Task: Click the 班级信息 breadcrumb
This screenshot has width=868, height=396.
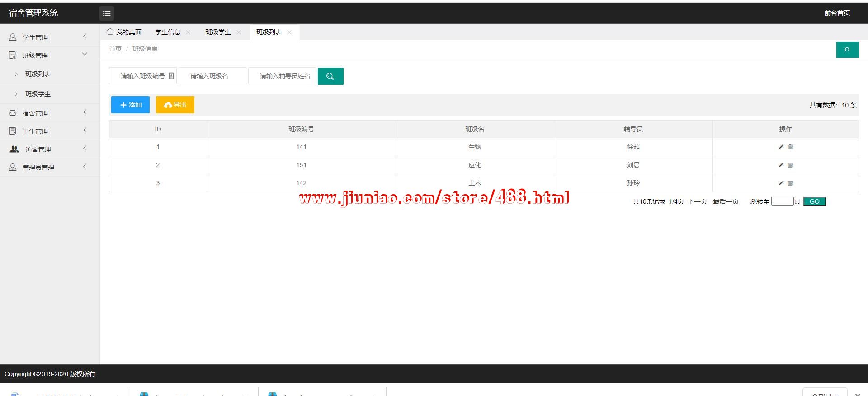Action: coord(145,49)
